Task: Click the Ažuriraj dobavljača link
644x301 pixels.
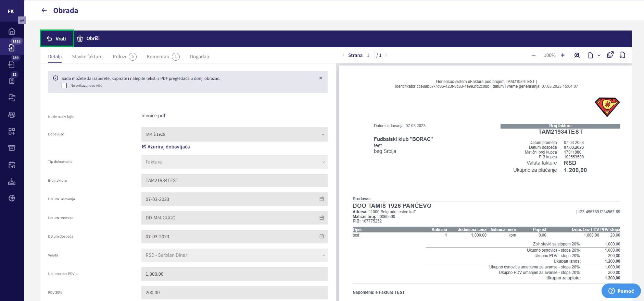Action: coord(166,147)
